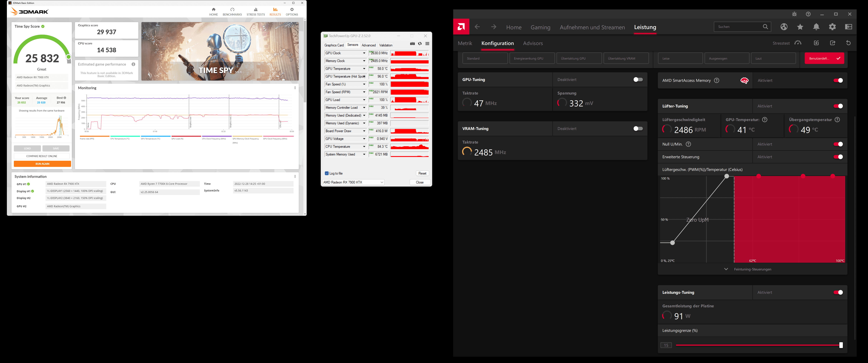This screenshot has height=363, width=868.
Task: Open the web browser globe icon
Action: click(x=784, y=27)
